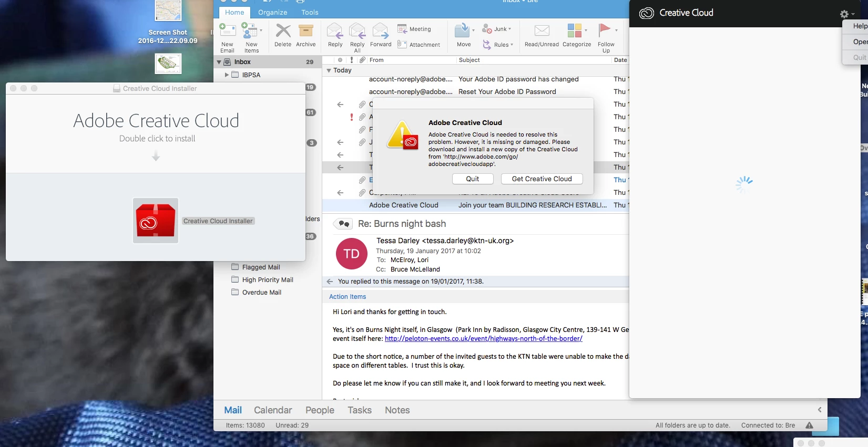Toggle Read/Unread for the message
The height and width of the screenshot is (447, 868).
542,35
